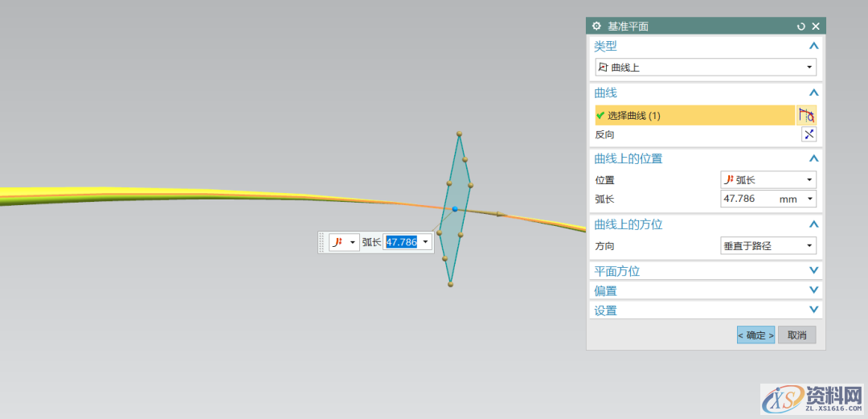Collapse the 曲线上的位置 section

point(813,158)
